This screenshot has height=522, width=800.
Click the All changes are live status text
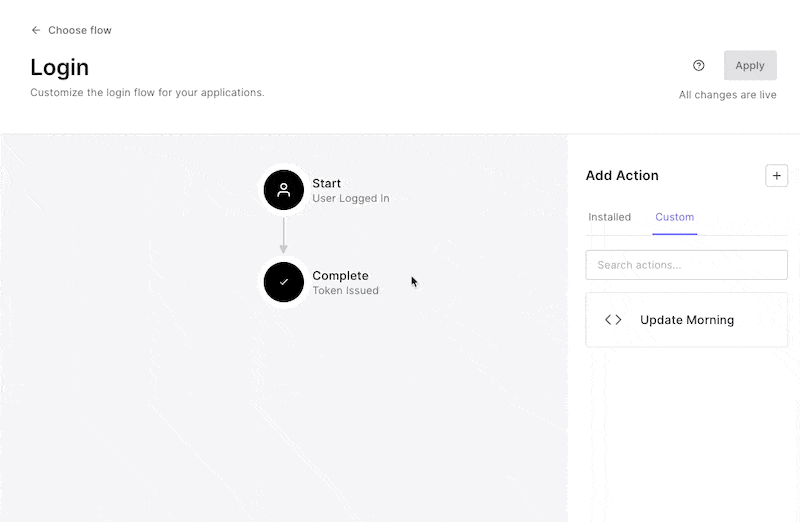click(x=727, y=95)
